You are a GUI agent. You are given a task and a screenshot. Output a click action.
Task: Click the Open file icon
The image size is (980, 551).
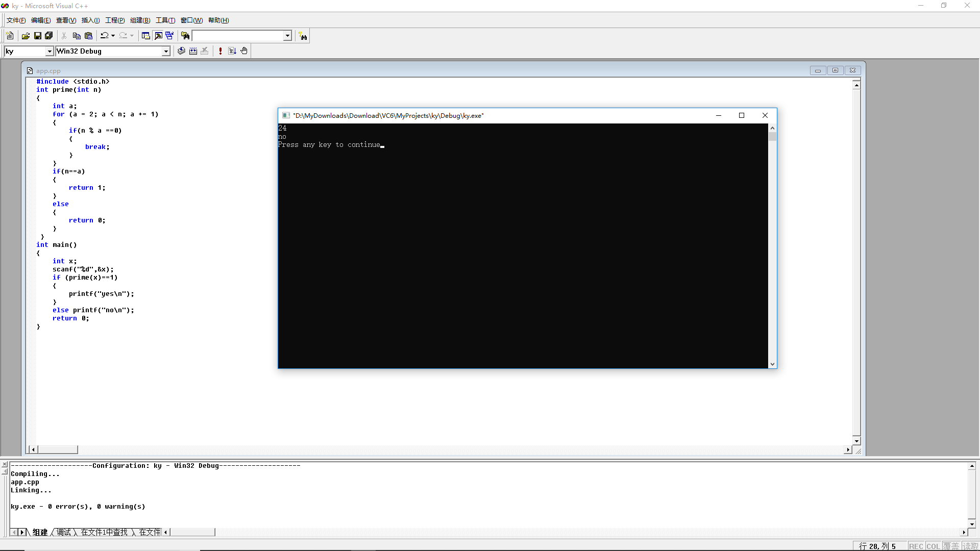point(26,36)
